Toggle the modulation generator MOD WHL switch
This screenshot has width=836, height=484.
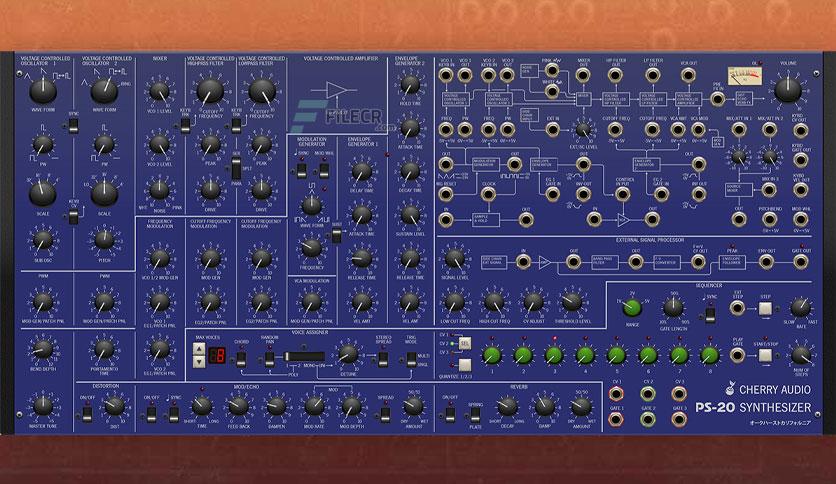click(x=324, y=171)
